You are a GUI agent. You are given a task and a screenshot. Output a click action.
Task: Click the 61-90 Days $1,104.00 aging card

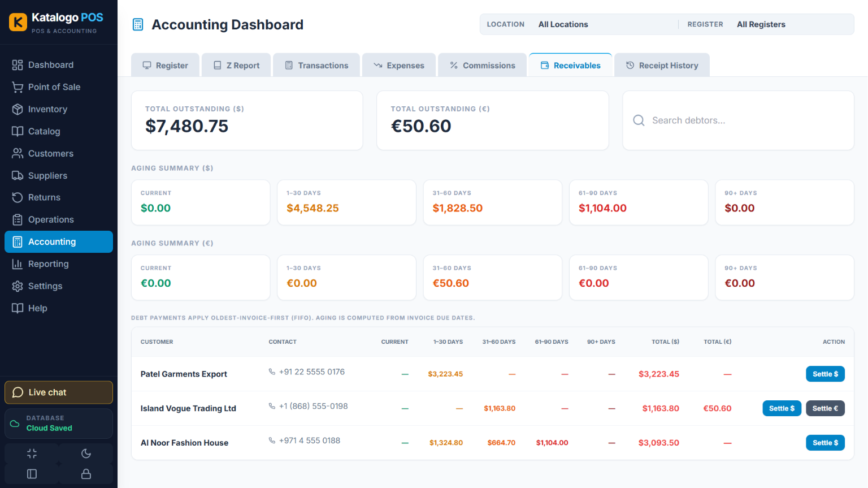[639, 202]
